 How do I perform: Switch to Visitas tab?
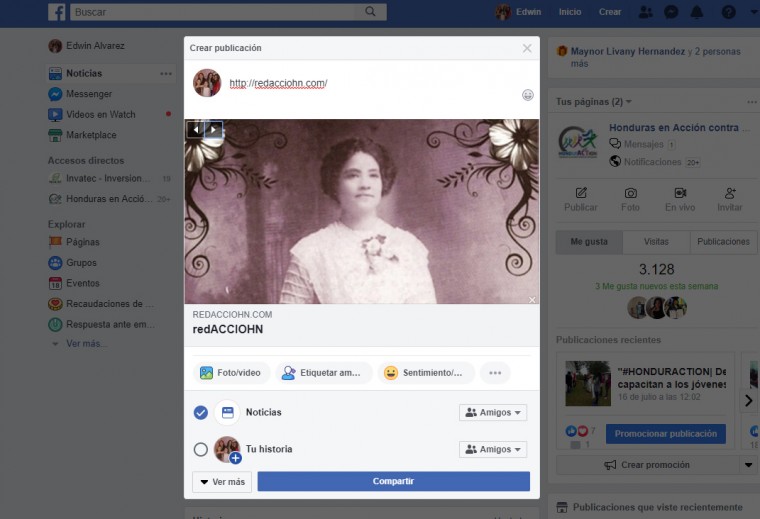coord(656,242)
